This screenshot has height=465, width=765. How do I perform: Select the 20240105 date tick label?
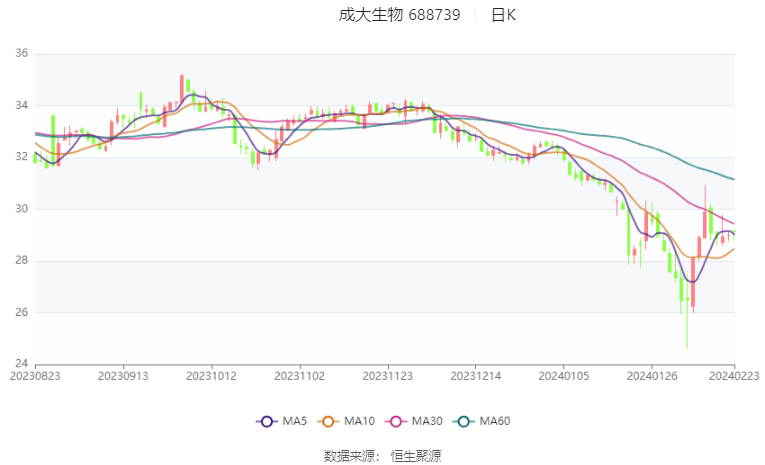click(x=564, y=376)
